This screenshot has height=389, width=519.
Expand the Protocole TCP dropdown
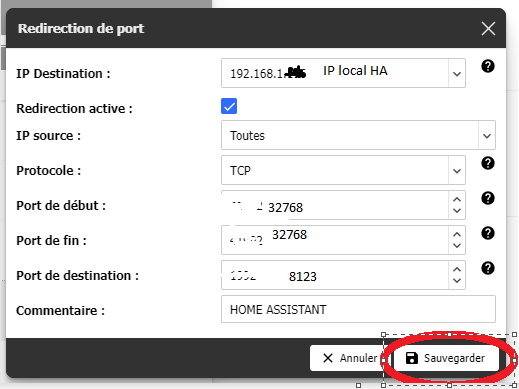pos(457,170)
